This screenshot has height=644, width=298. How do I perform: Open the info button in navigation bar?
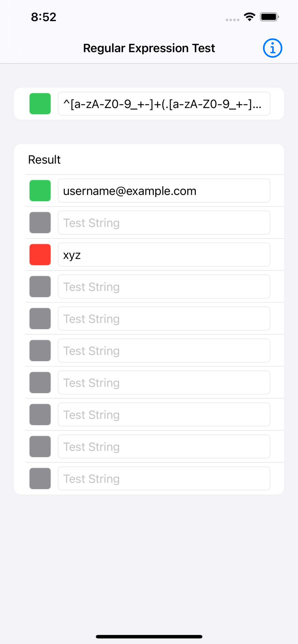tap(272, 48)
